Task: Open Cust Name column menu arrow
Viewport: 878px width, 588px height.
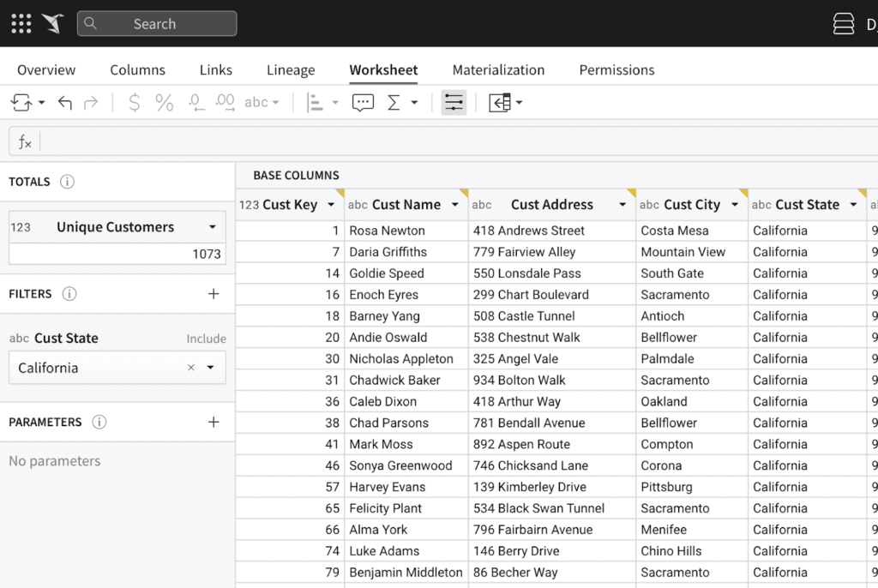Action: click(x=455, y=205)
